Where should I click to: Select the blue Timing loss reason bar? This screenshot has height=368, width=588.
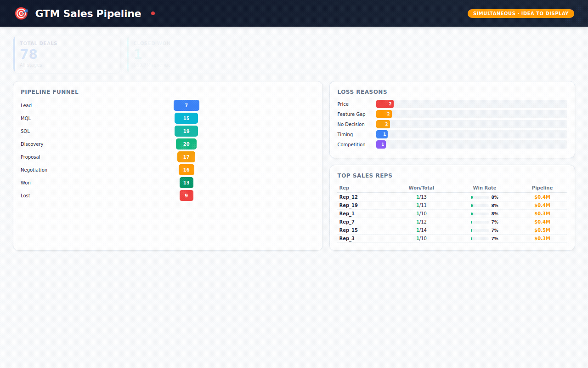(382, 134)
